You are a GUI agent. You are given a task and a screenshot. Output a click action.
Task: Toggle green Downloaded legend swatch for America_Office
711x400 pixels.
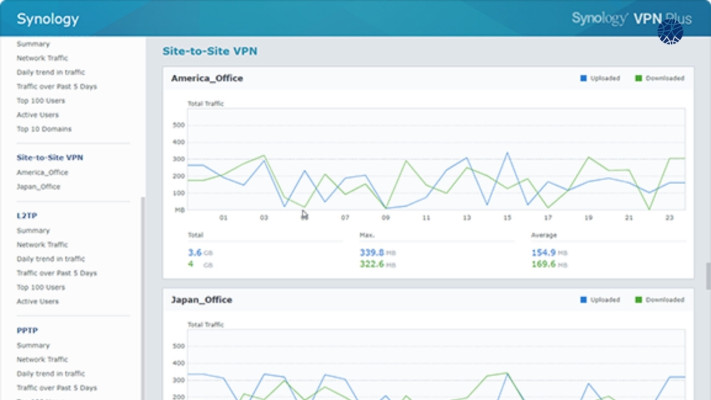click(x=638, y=78)
